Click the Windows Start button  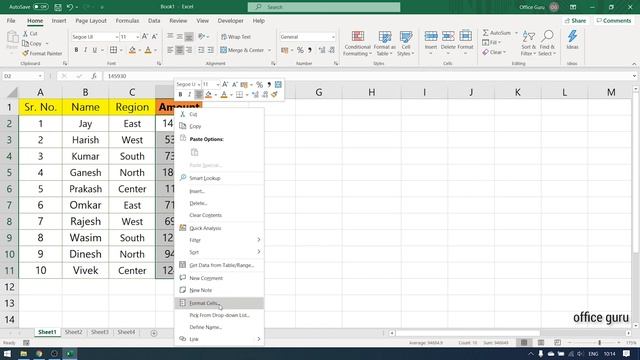[7, 353]
